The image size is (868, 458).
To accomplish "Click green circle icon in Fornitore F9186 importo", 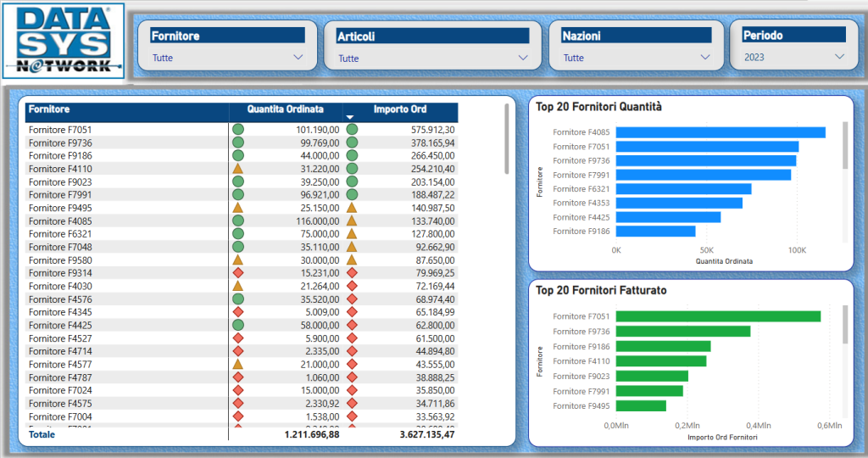I will click(x=352, y=156).
